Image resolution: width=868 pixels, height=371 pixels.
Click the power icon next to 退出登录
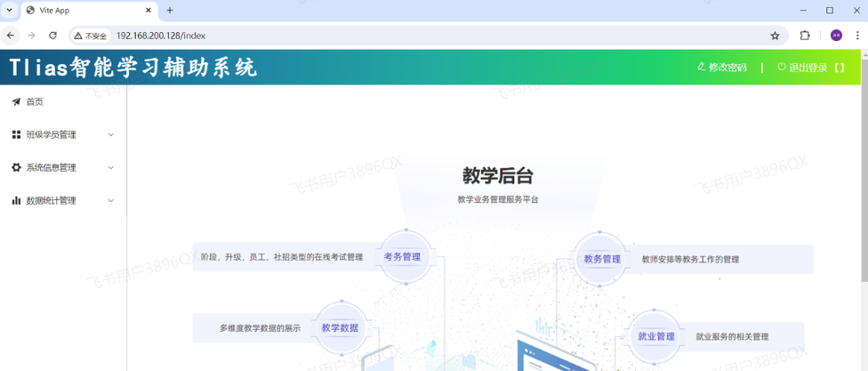point(782,67)
